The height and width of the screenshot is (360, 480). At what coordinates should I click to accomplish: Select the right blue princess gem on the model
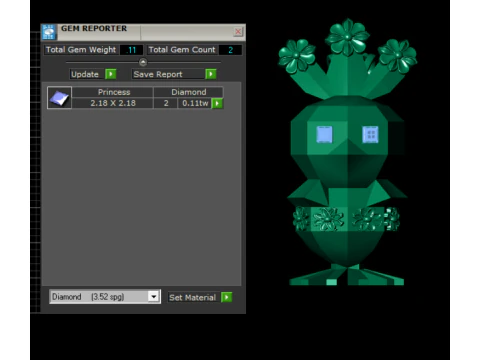point(370,135)
